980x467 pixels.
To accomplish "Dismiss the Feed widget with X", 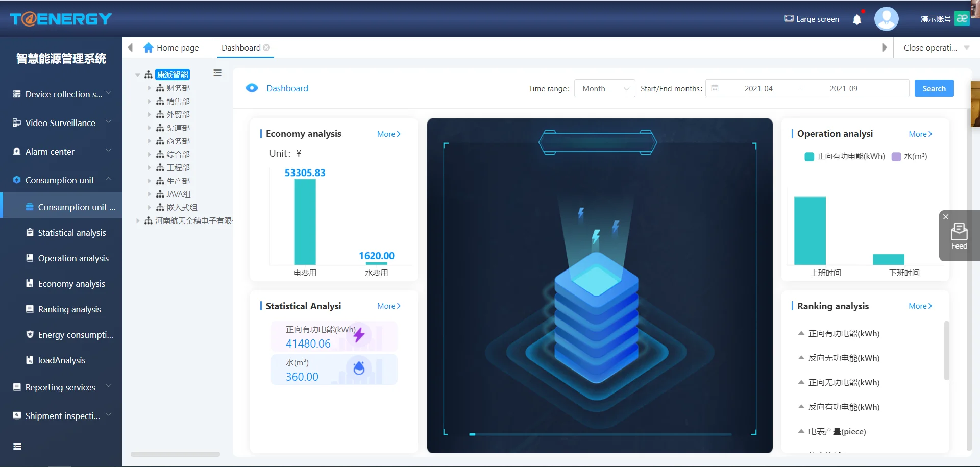I will tap(946, 217).
